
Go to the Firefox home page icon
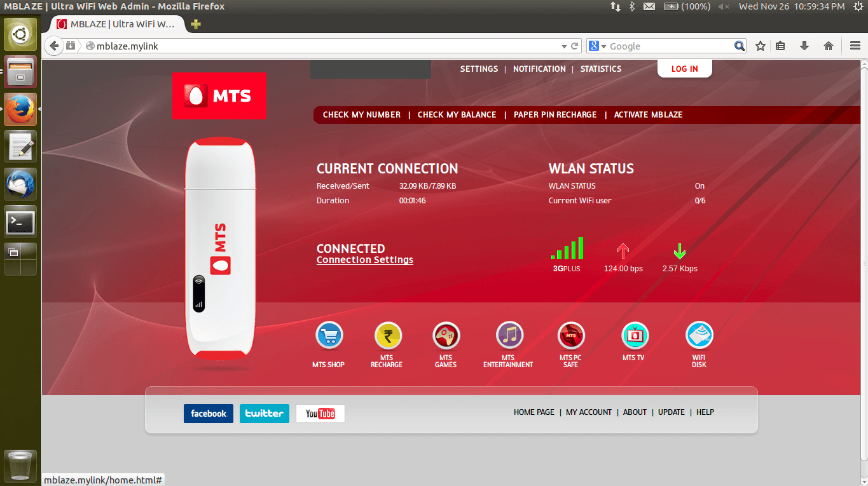(829, 46)
